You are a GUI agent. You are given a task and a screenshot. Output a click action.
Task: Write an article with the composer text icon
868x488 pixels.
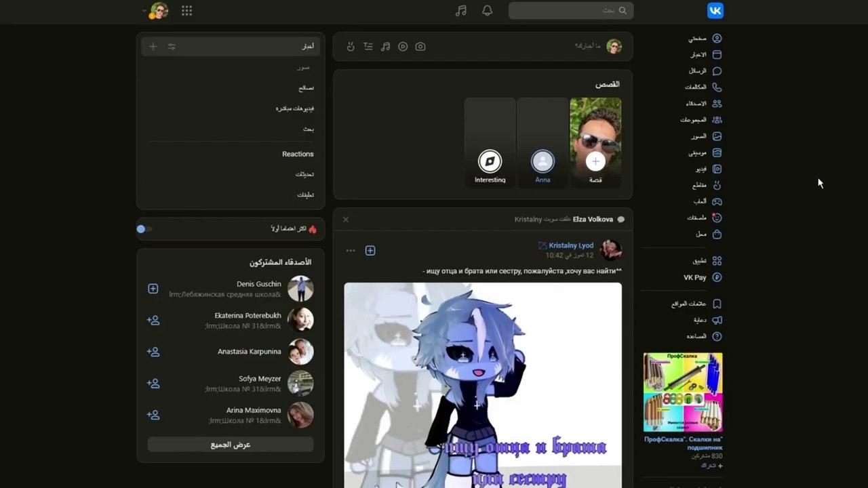[368, 47]
